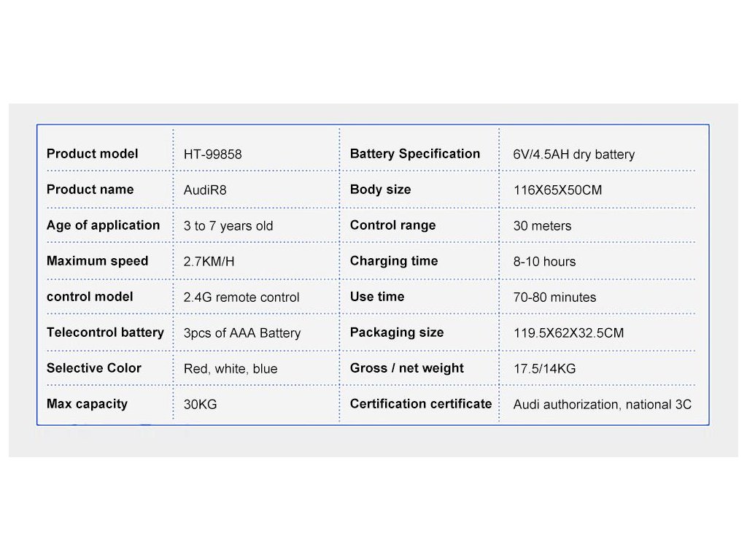
Task: Select the Age of application label
Action: pyautogui.click(x=104, y=225)
